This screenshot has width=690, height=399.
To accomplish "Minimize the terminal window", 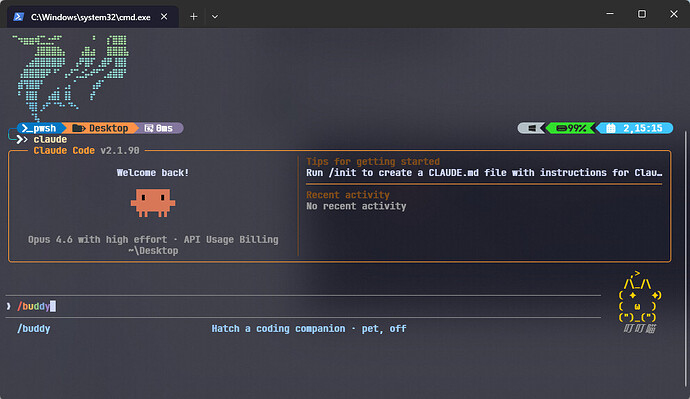I will tap(610, 14).
